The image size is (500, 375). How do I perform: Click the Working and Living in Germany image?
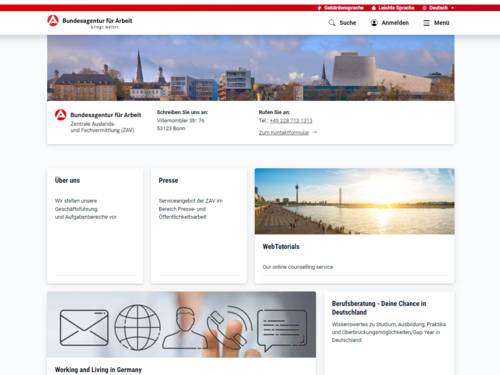[x=182, y=324]
